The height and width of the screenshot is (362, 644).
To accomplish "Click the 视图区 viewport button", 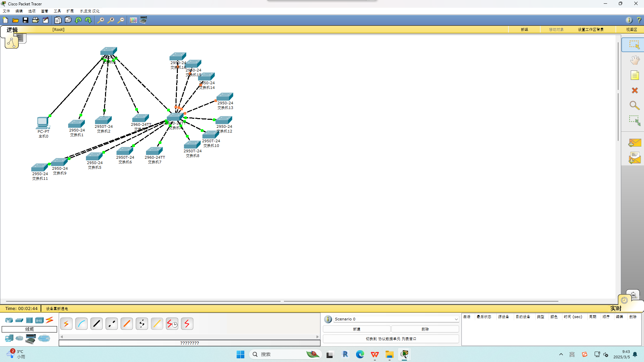I will [632, 30].
